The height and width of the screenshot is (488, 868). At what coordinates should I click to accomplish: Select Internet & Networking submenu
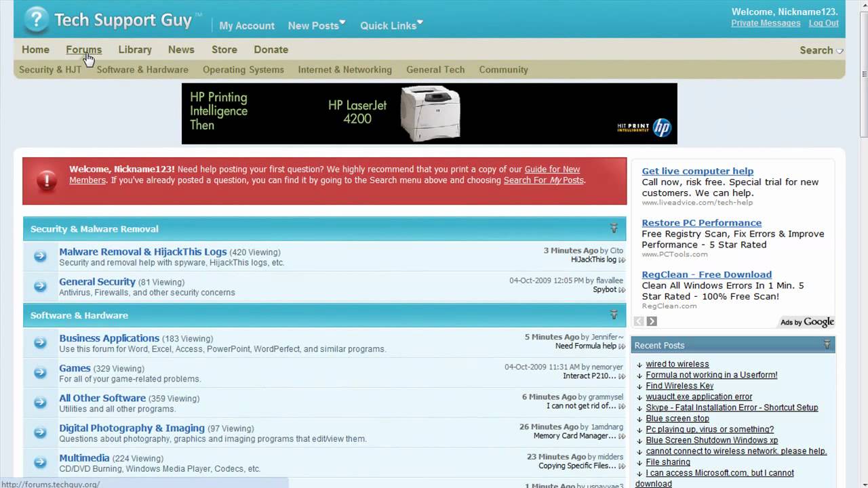coord(344,70)
